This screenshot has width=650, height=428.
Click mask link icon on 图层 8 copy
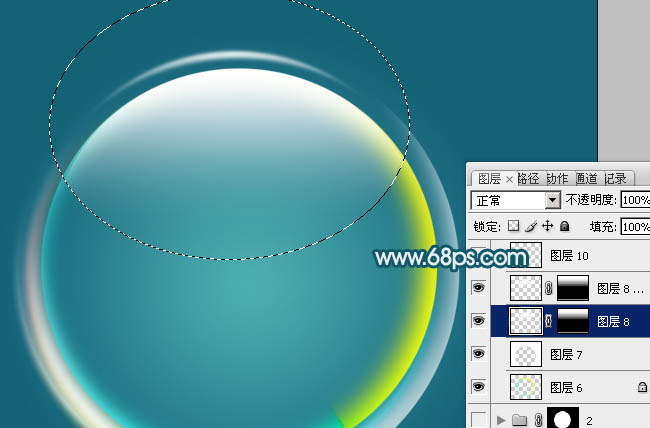(549, 288)
